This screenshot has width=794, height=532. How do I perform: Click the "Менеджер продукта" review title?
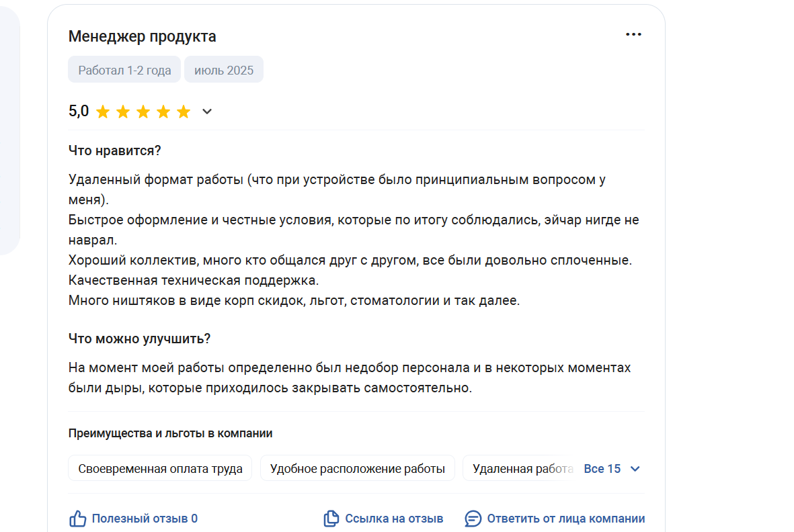point(143,36)
